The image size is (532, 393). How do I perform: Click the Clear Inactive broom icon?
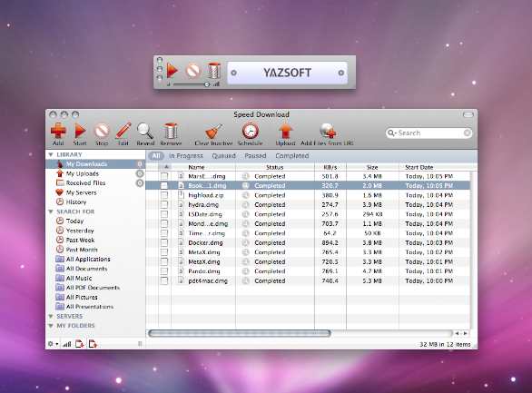pyautogui.click(x=213, y=132)
